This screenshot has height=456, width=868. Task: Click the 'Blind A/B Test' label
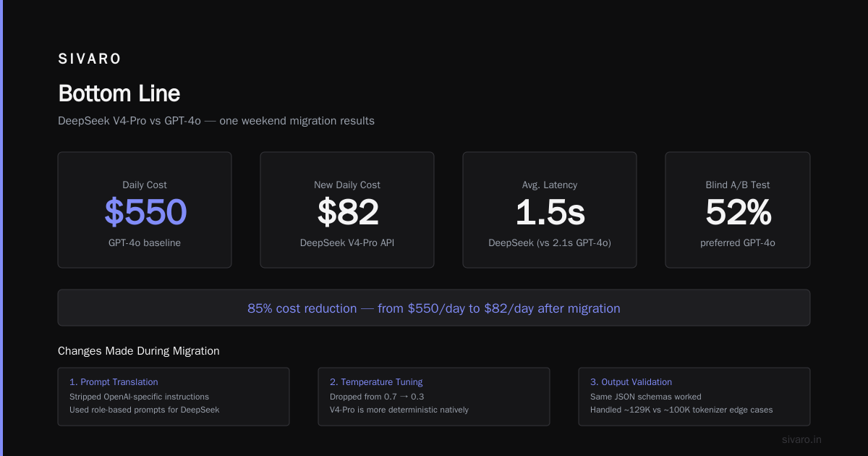738,185
